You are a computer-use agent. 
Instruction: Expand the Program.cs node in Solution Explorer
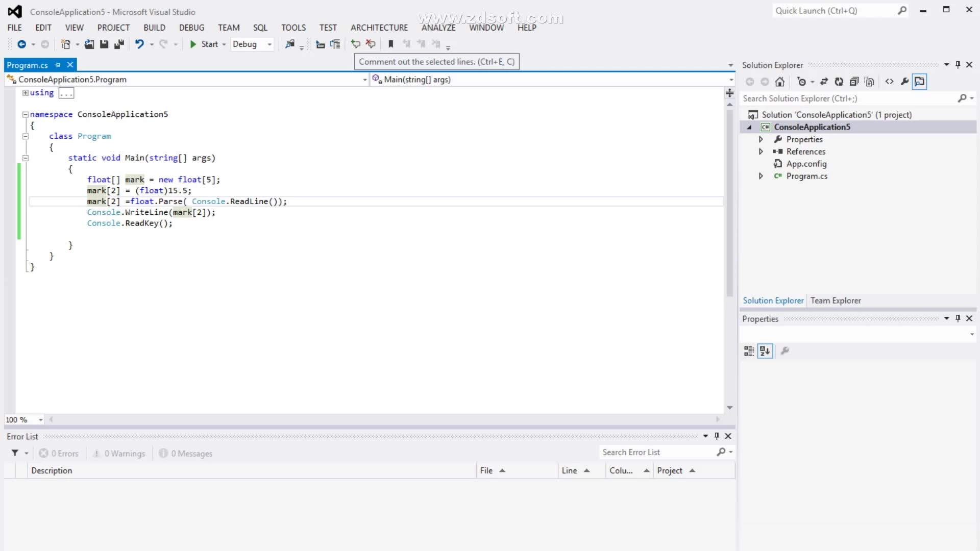761,176
